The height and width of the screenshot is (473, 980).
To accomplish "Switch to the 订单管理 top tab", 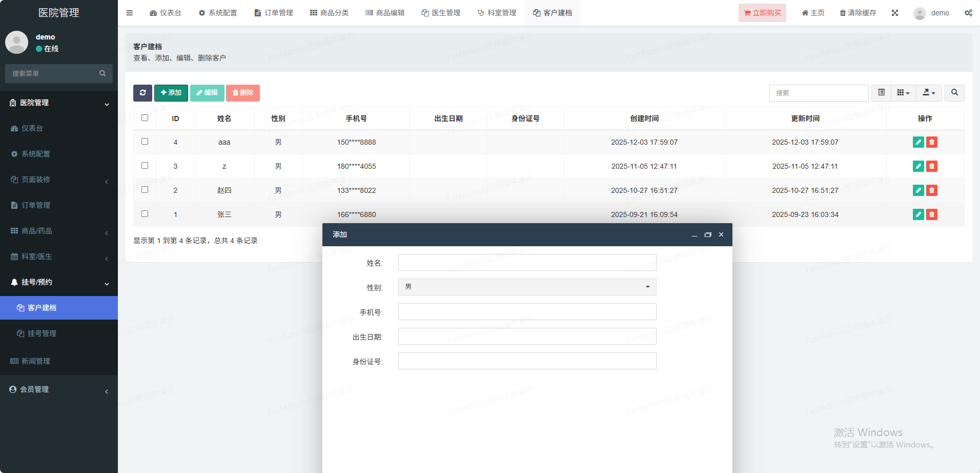I will 274,13.
